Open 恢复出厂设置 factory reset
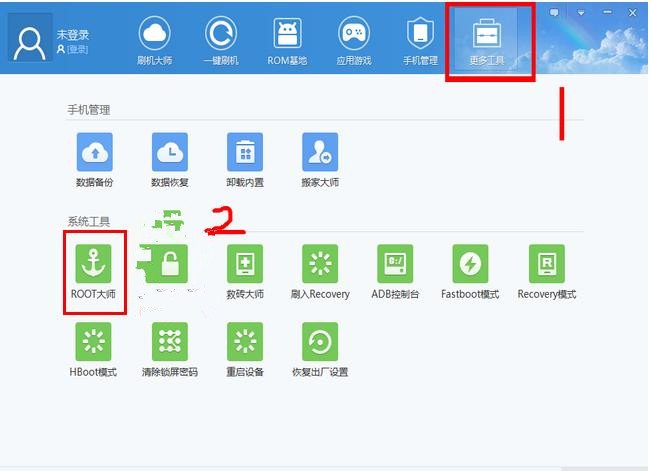 click(x=320, y=350)
